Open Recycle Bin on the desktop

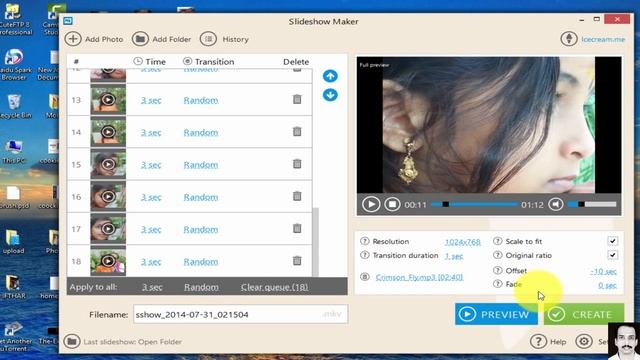pos(15,106)
